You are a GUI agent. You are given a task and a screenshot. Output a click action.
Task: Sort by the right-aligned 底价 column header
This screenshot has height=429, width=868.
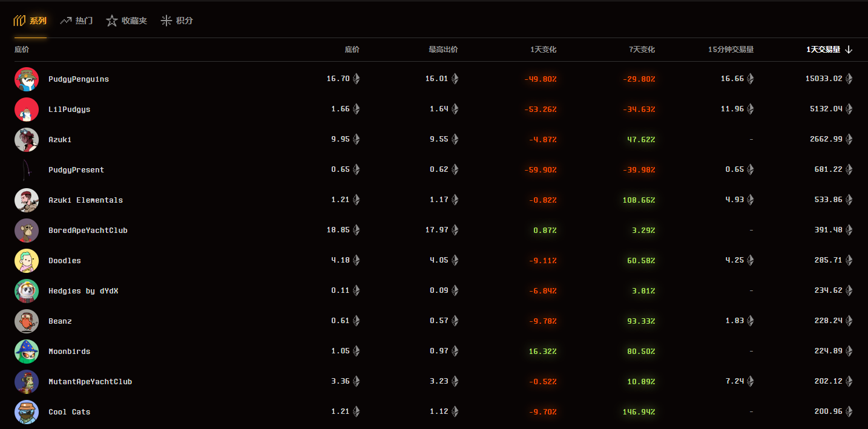tap(352, 50)
